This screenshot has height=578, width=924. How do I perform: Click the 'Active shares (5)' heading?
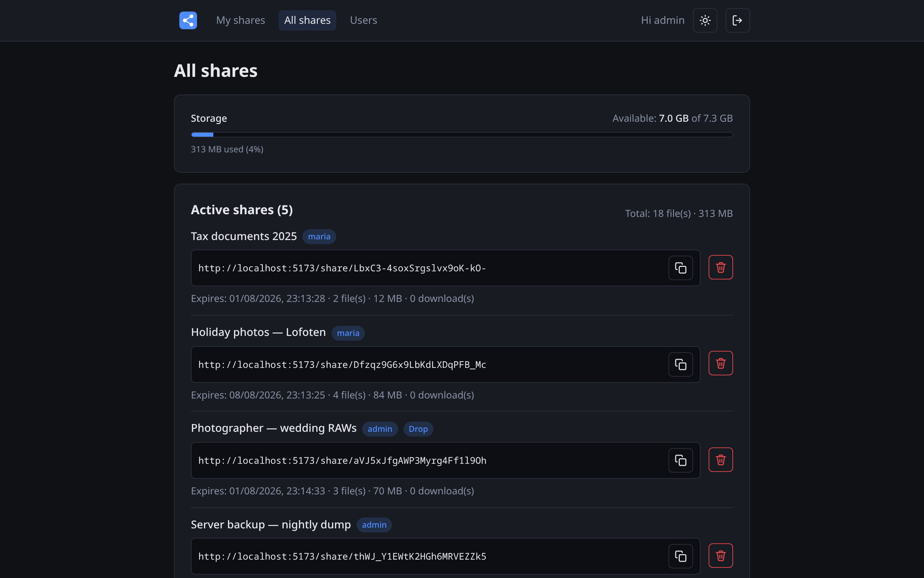[242, 210]
